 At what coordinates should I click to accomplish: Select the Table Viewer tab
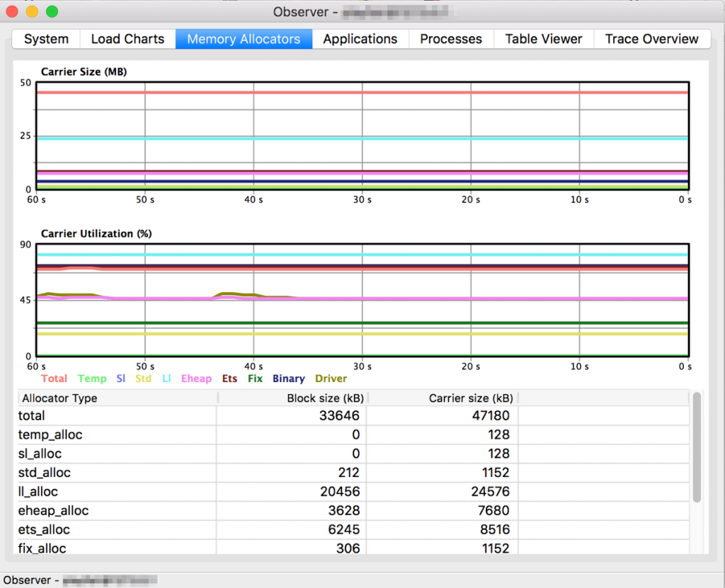pyautogui.click(x=543, y=39)
